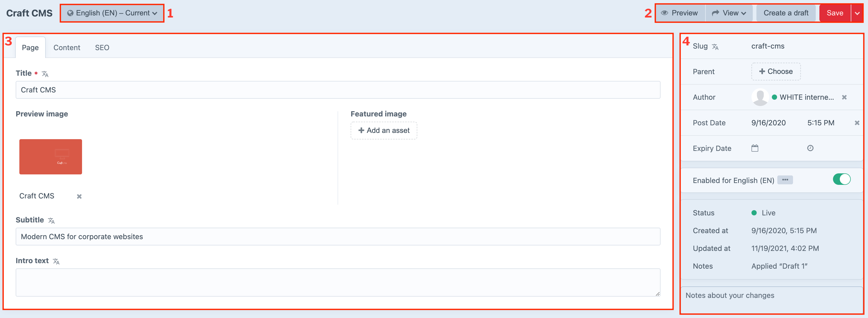Expand the View dropdown menu
Screen dimensions: 868x318
click(x=729, y=13)
